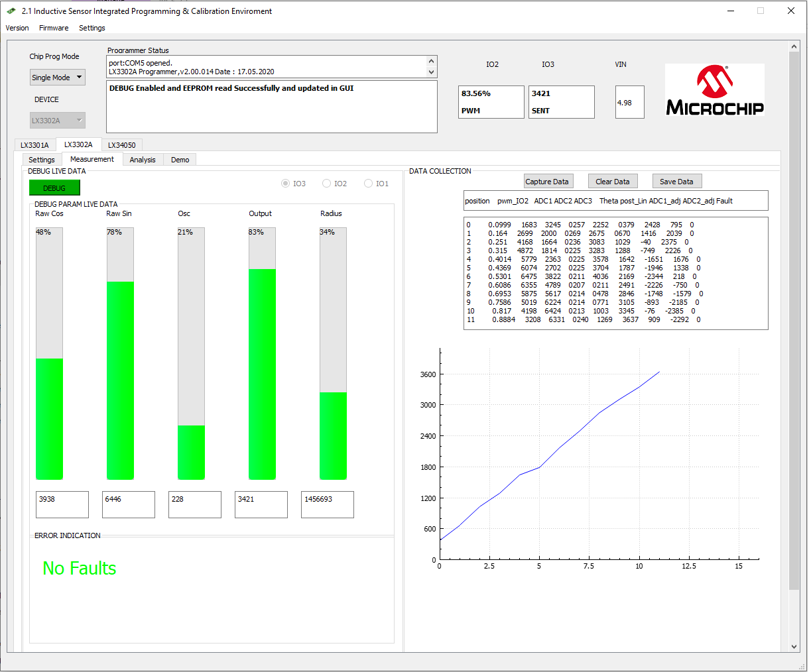
Task: Switch to the LX34050 device tab
Action: (121, 145)
